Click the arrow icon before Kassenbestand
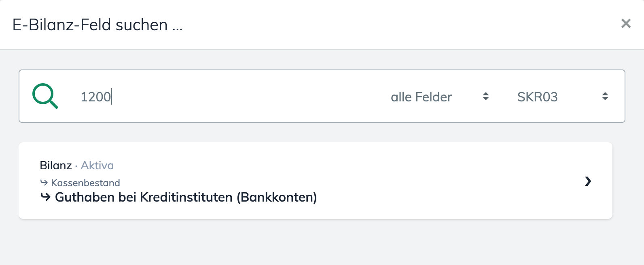This screenshot has height=265, width=644. (x=45, y=183)
